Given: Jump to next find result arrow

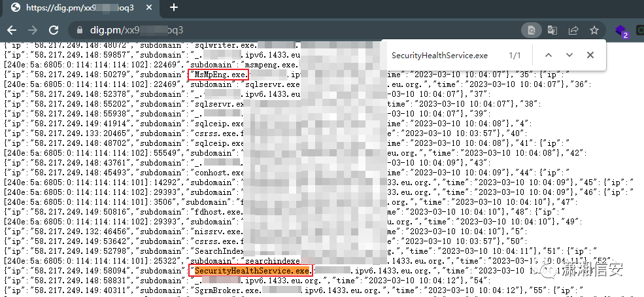Looking at the screenshot, I should pos(569,55).
